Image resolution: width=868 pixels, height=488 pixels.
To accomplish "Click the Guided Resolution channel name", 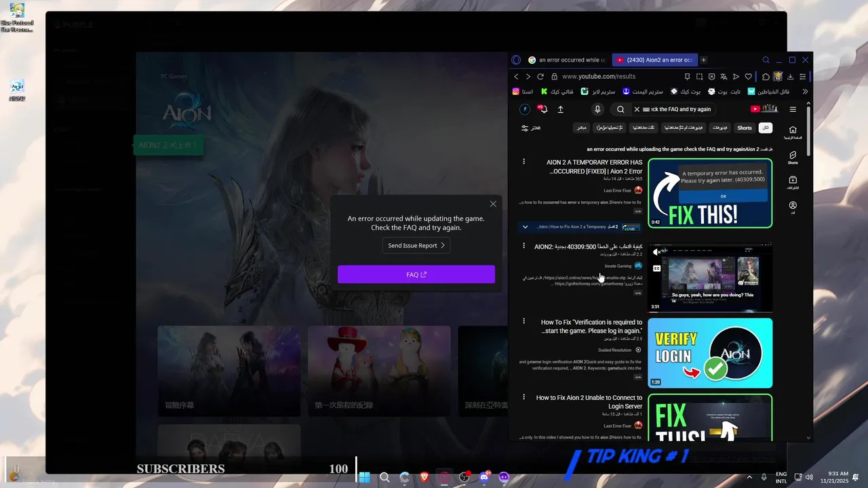I will pyautogui.click(x=615, y=350).
